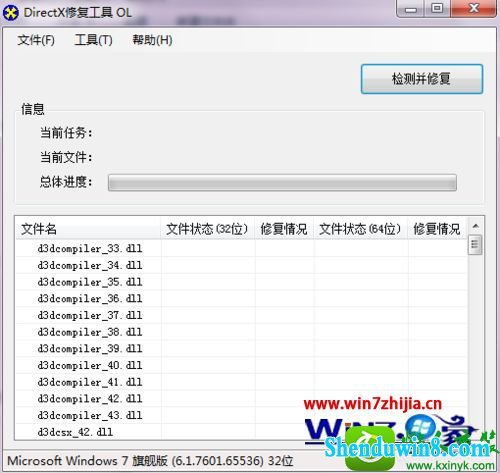Sort by the 文件名 column header

(x=88, y=229)
